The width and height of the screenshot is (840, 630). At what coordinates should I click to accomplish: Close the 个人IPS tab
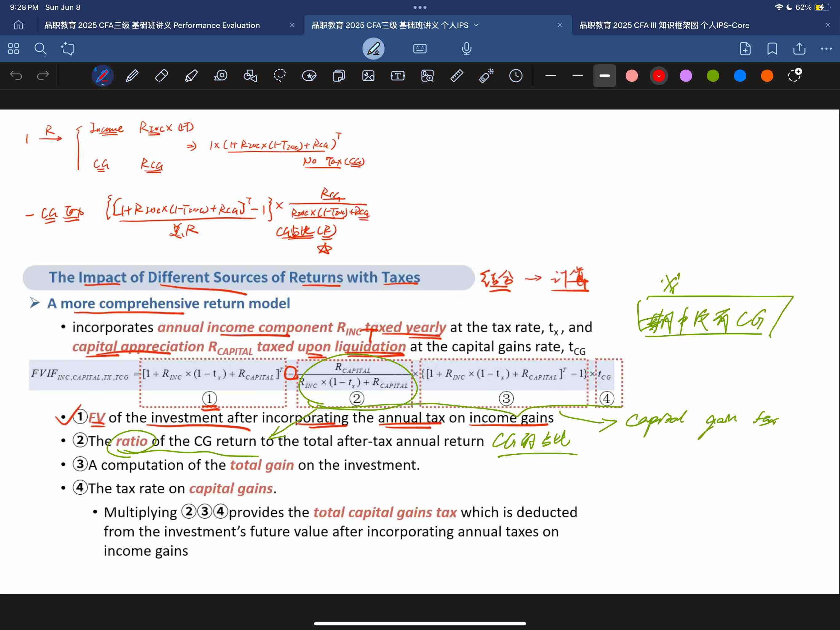coord(560,25)
